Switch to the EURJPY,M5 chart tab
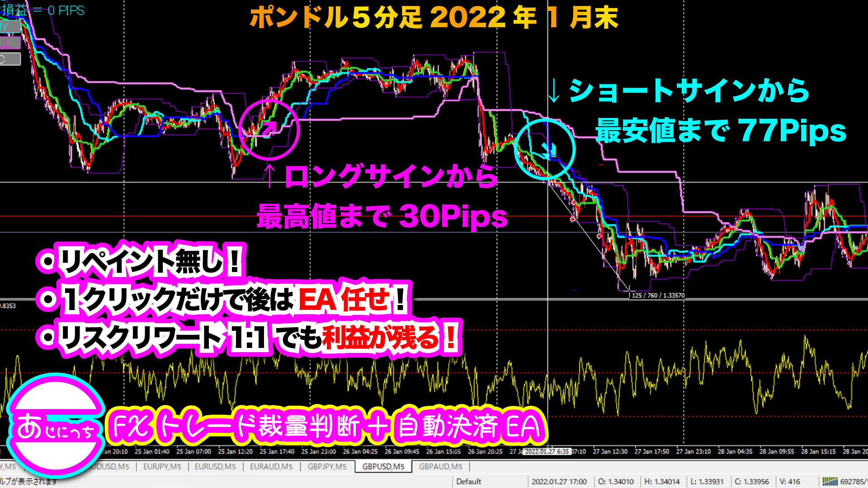Screen dimensions: 868x488 tap(162, 466)
